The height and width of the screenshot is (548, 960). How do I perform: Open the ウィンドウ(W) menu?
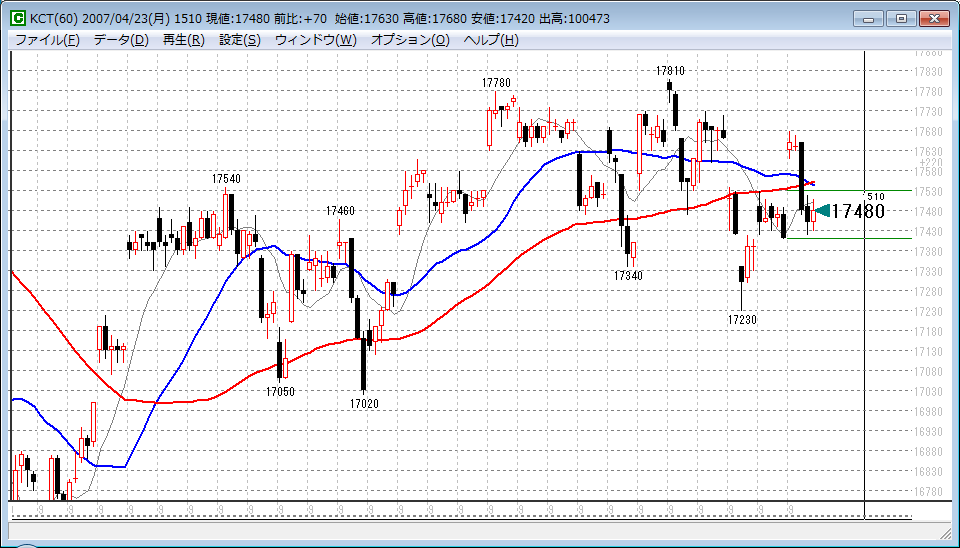(x=315, y=40)
